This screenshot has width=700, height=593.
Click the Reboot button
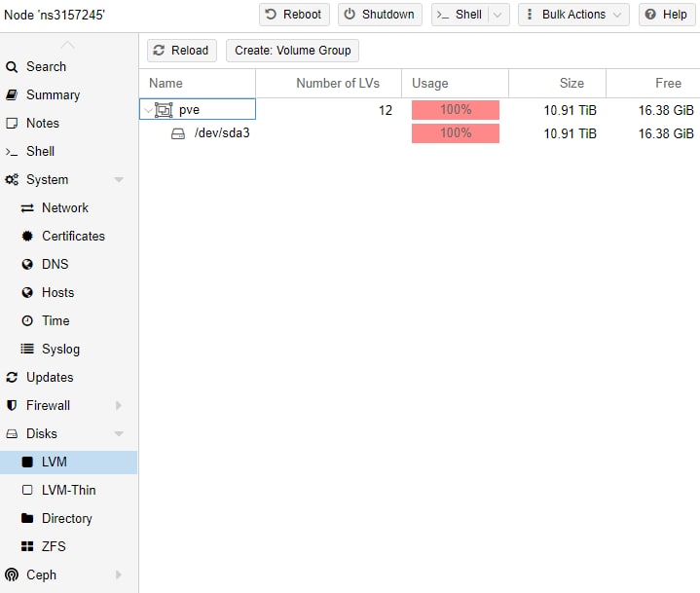pos(294,15)
